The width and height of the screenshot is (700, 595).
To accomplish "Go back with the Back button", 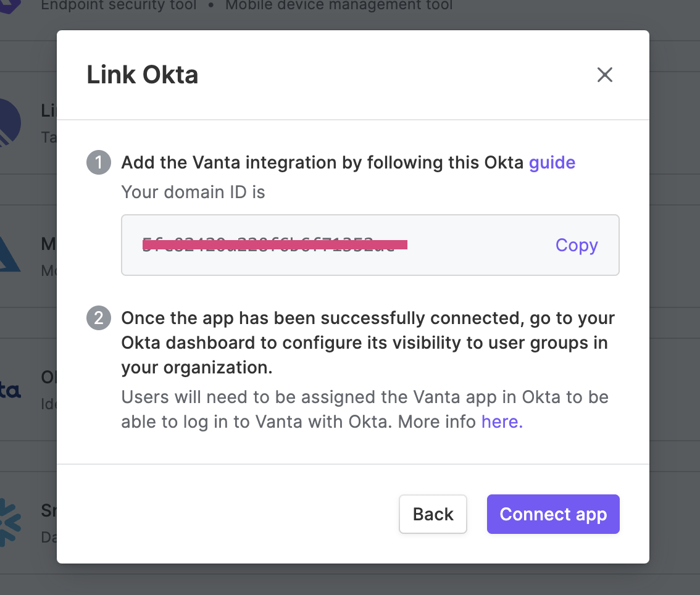I will [433, 514].
